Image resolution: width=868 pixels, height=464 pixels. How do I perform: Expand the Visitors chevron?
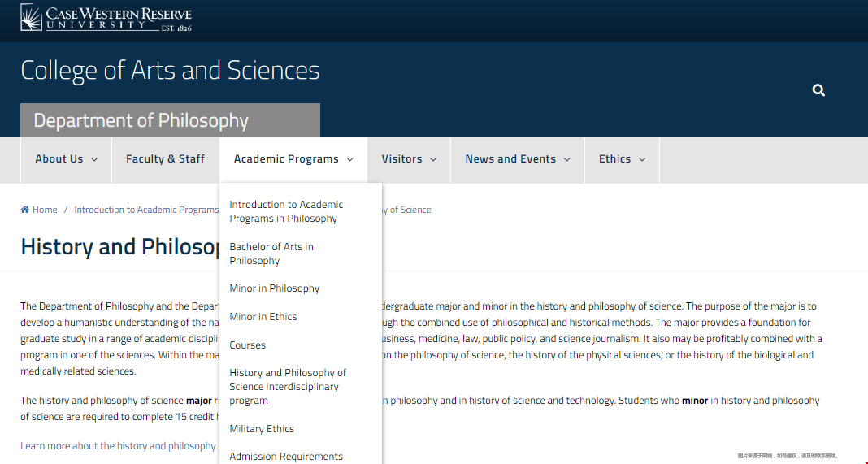tap(433, 159)
